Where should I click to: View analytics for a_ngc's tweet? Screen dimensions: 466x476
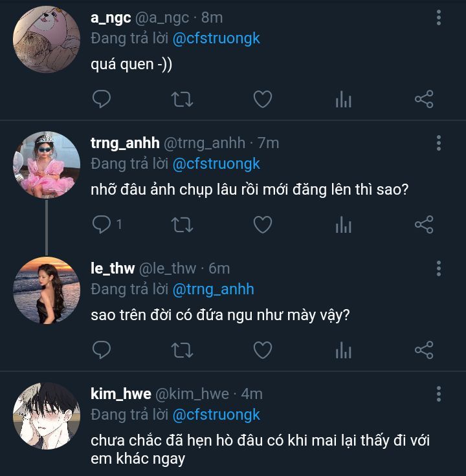343,99
